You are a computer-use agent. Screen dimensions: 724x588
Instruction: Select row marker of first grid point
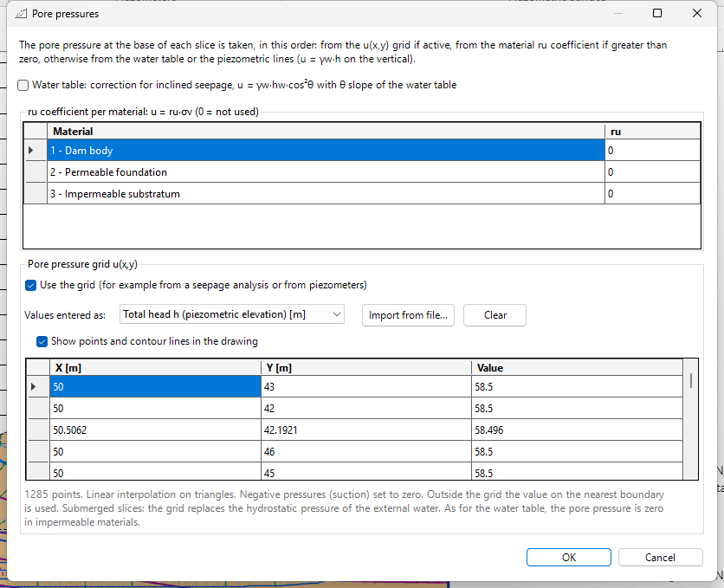tap(38, 386)
